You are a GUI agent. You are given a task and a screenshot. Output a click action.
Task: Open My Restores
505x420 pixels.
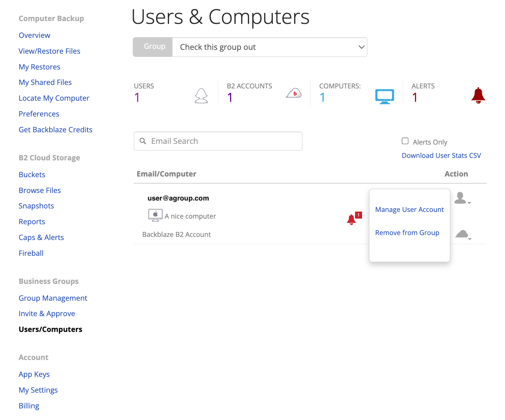tap(39, 67)
